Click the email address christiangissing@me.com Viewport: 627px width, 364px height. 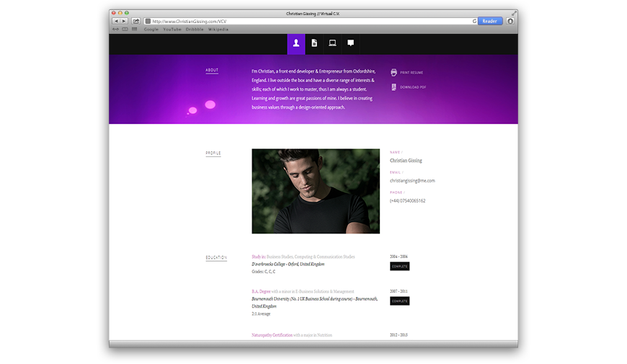point(412,181)
